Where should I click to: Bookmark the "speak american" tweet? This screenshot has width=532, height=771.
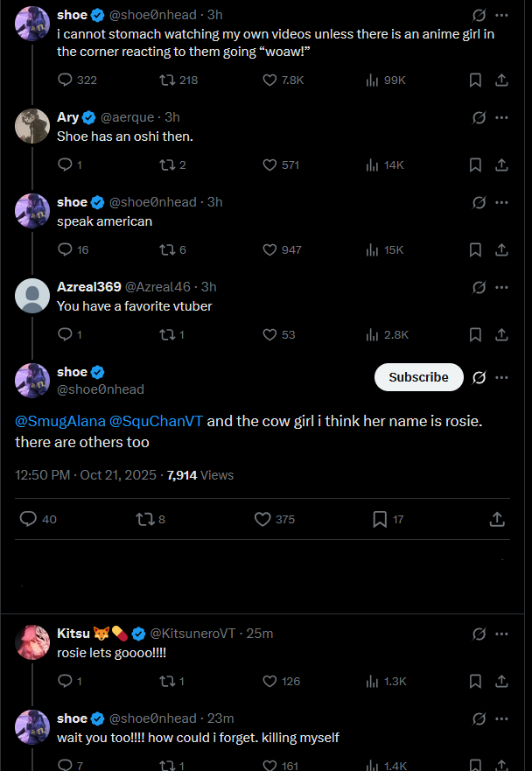click(x=475, y=249)
